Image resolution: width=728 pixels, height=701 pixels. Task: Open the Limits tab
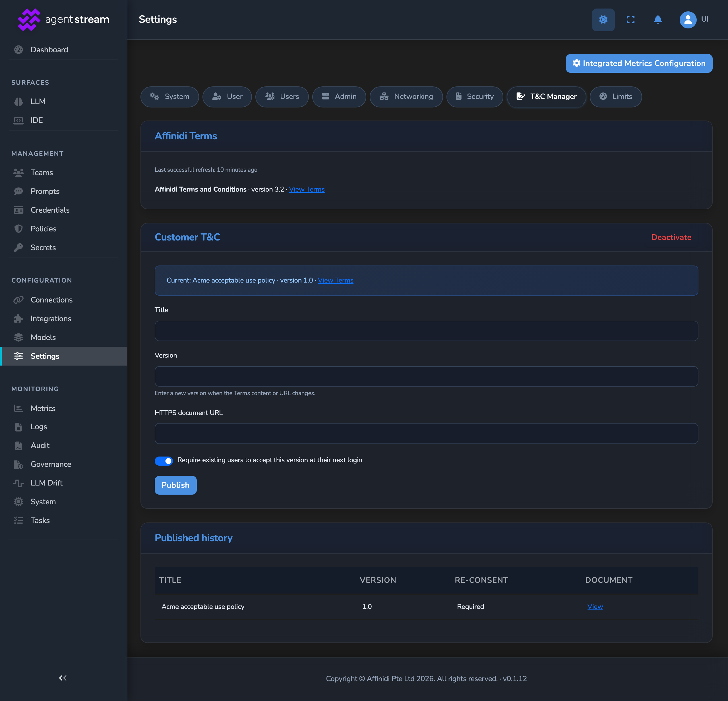(x=616, y=97)
